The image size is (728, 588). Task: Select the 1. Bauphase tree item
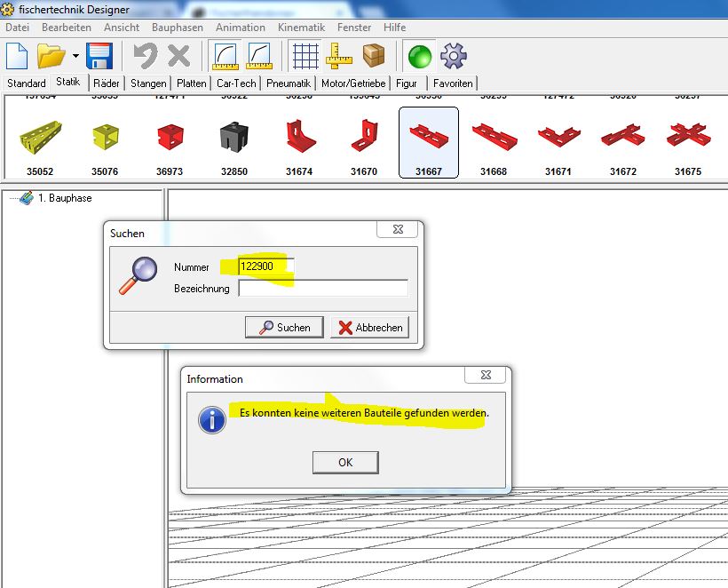(64, 198)
